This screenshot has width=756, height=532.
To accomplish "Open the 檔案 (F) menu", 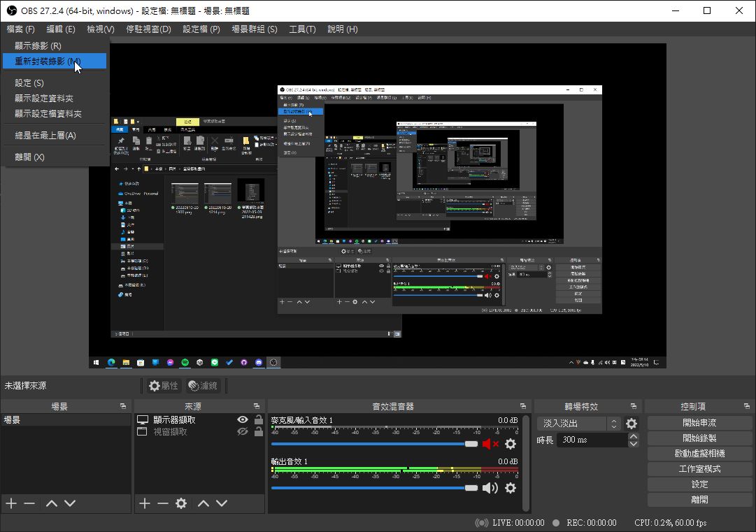I will tap(21, 29).
